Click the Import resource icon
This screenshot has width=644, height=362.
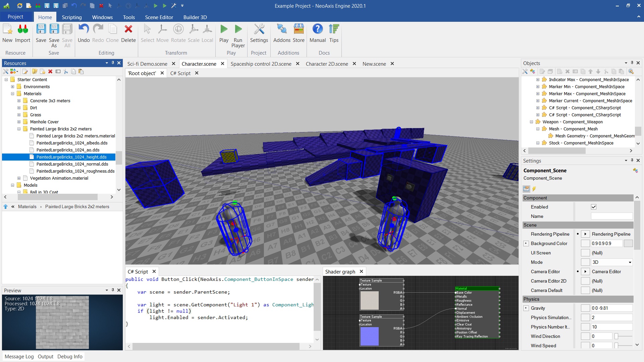click(x=22, y=29)
